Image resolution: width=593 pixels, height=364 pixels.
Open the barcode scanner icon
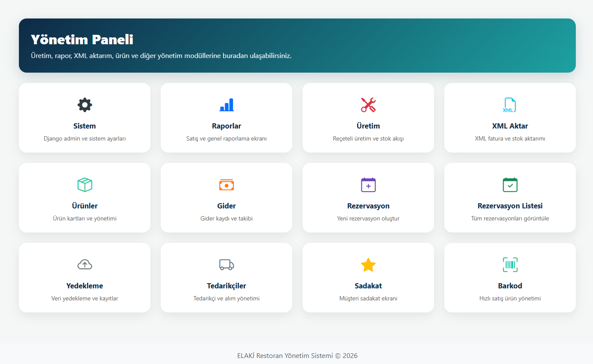510,265
